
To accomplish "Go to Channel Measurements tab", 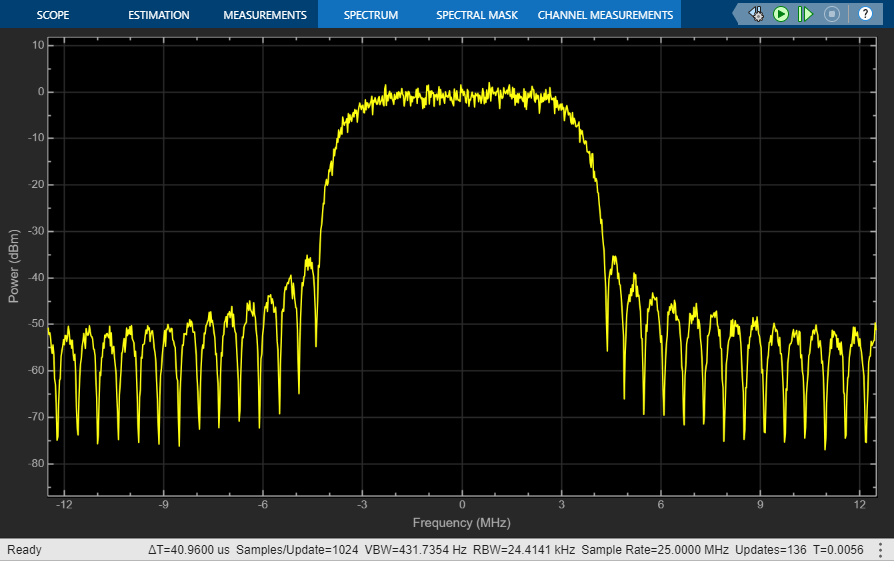I will click(605, 15).
